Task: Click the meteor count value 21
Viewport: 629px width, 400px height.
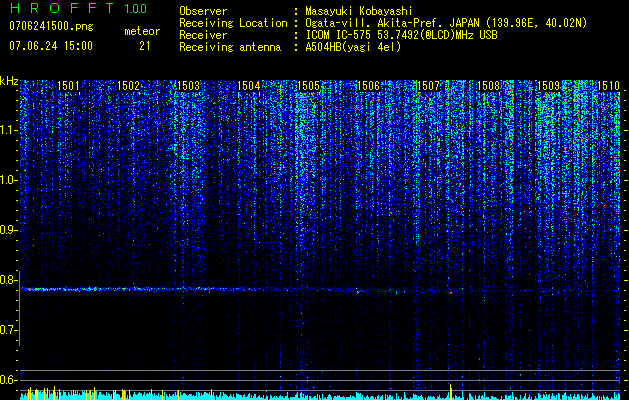Action: [x=144, y=46]
